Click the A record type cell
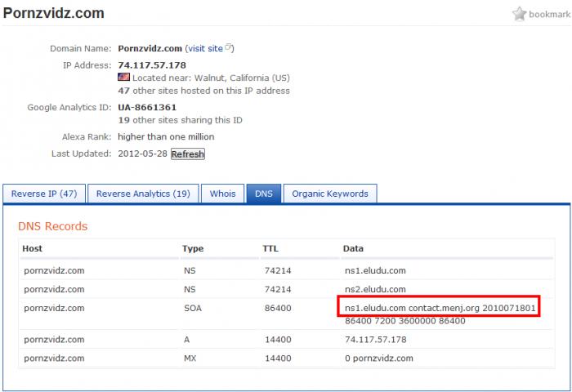 tap(187, 340)
